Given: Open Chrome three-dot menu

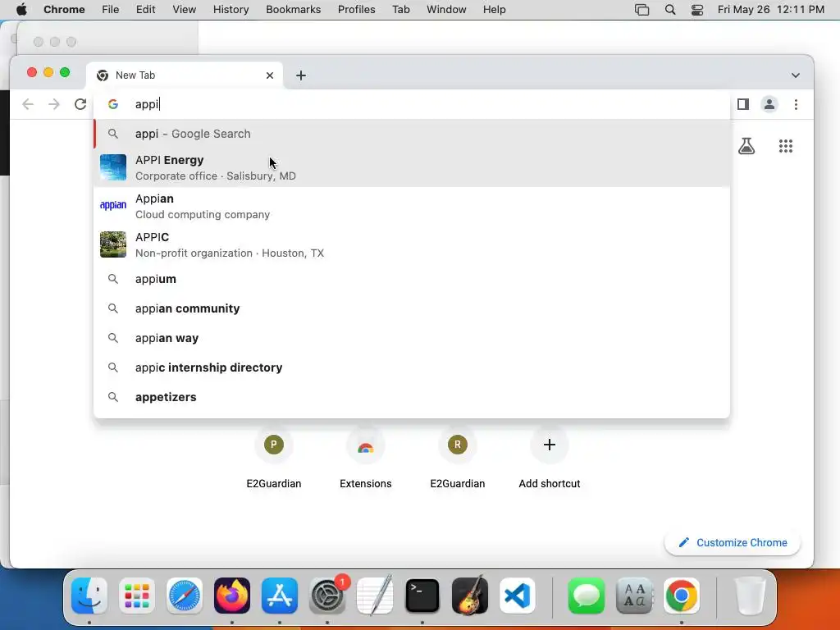Looking at the screenshot, I should click(x=796, y=104).
